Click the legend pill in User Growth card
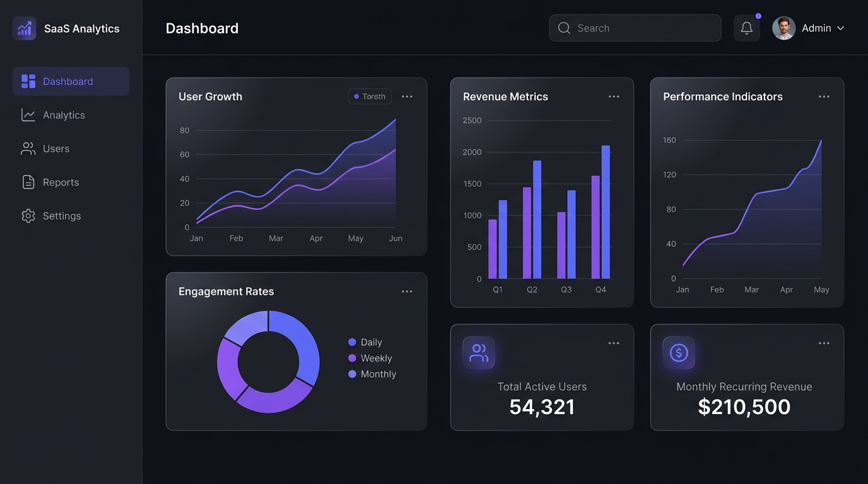Viewport: 868px width, 484px height. pyautogui.click(x=370, y=96)
